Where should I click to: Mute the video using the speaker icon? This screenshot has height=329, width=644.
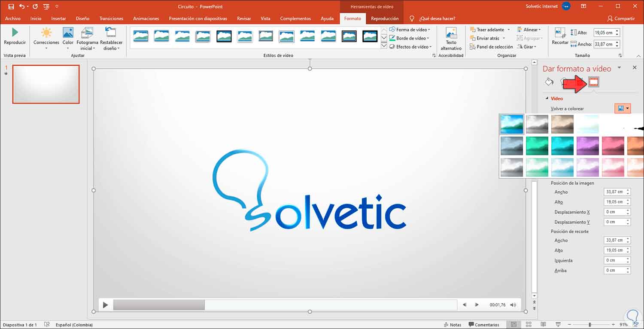513,305
